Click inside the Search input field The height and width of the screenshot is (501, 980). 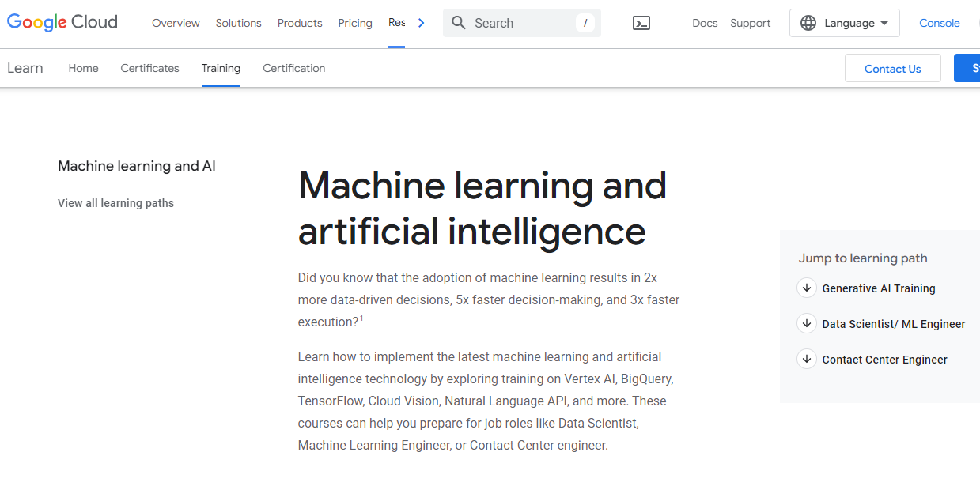point(522,23)
